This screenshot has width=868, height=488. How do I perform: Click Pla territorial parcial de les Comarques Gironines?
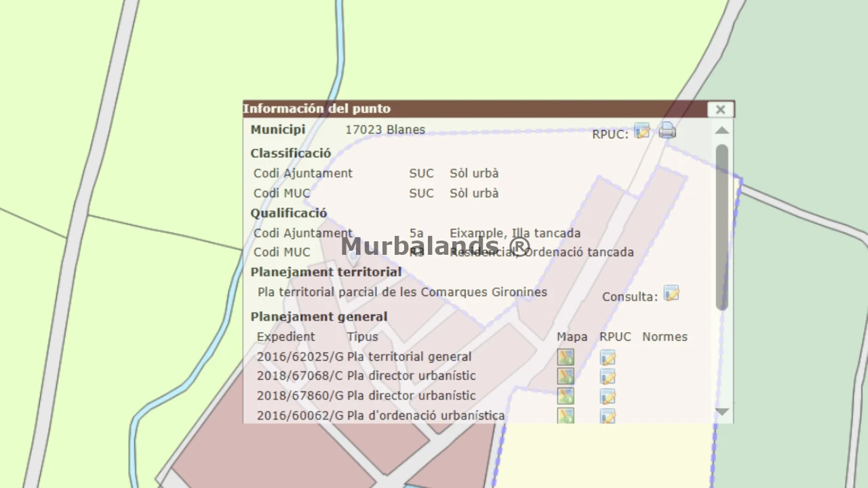[402, 292]
